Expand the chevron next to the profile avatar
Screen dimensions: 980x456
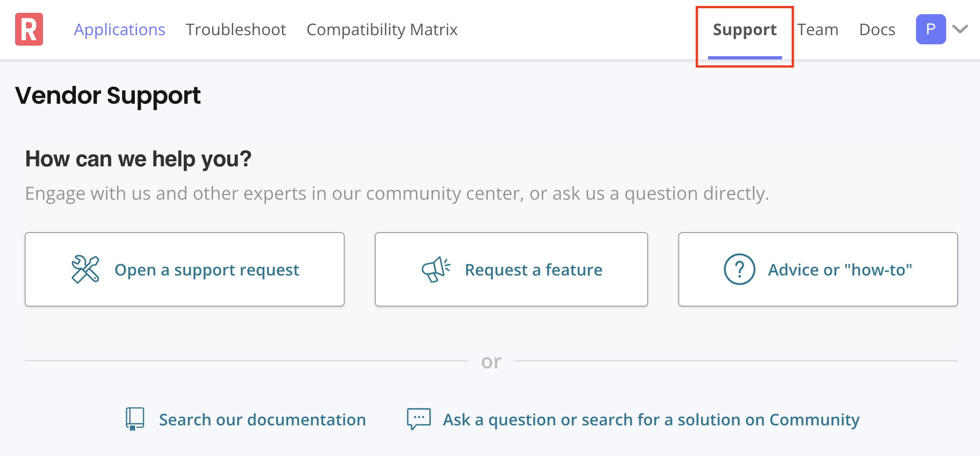(960, 29)
